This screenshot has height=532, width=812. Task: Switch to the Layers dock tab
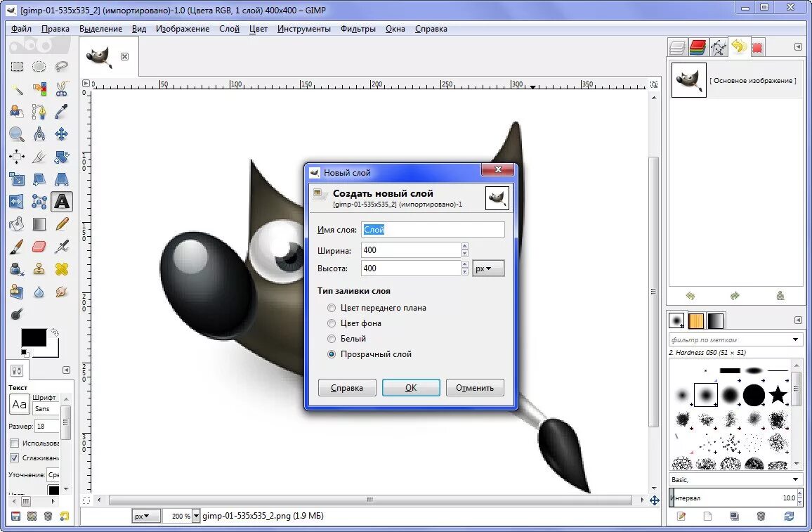tap(677, 47)
